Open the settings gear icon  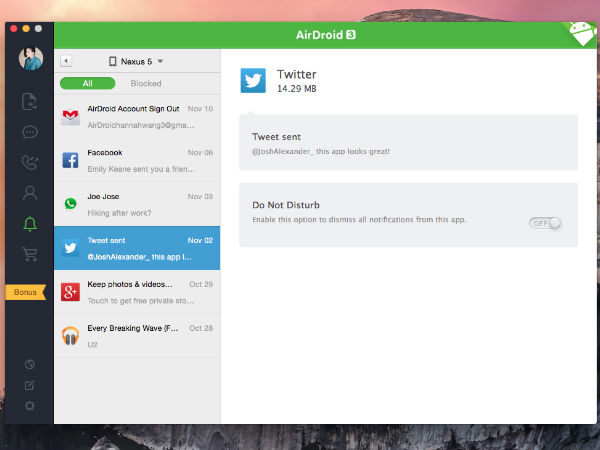[x=29, y=406]
